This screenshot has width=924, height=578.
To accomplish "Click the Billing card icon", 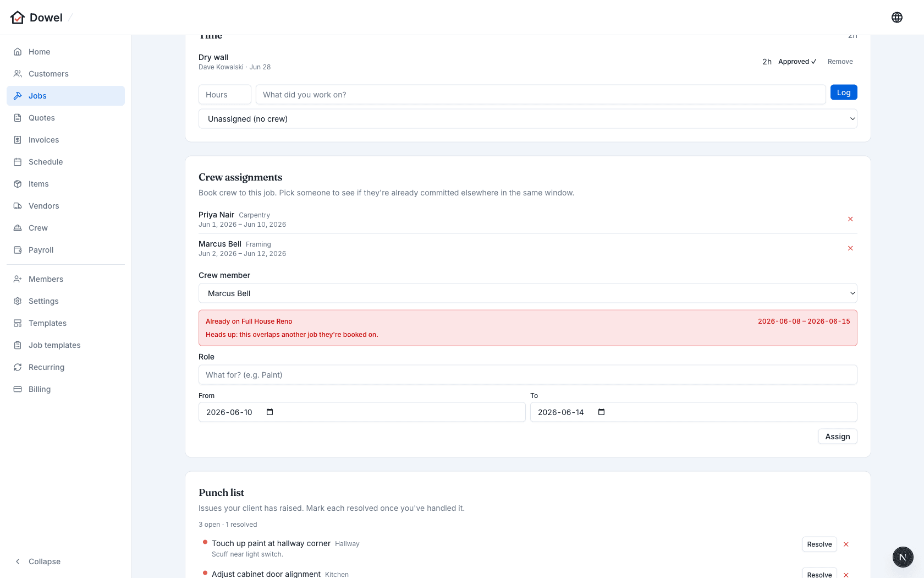I will pos(18,389).
